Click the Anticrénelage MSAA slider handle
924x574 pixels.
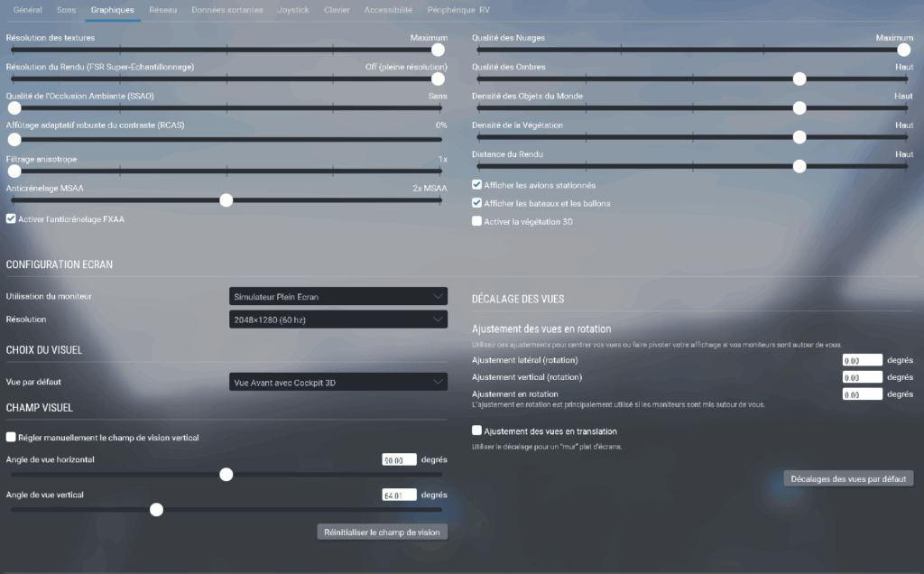(x=226, y=200)
